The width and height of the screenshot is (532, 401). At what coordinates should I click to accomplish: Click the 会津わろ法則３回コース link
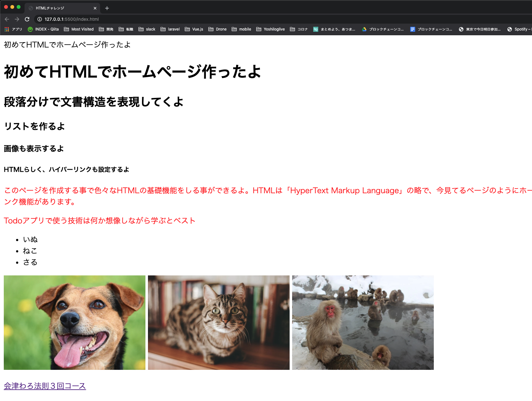click(44, 386)
